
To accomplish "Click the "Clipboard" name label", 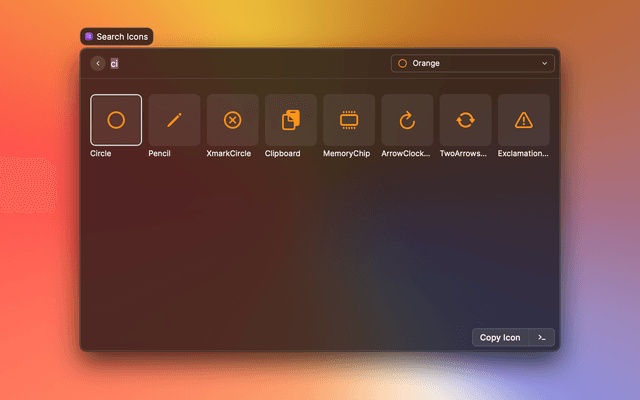I will click(283, 154).
